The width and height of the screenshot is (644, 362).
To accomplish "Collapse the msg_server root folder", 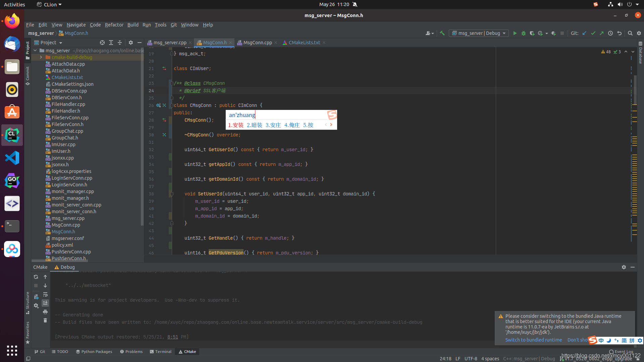I will tap(35, 51).
